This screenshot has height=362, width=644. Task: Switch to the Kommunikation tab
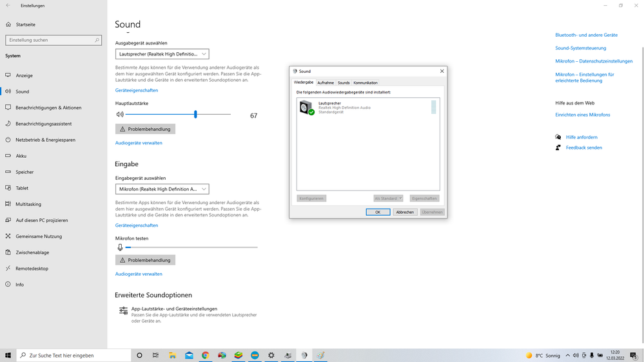click(x=366, y=82)
